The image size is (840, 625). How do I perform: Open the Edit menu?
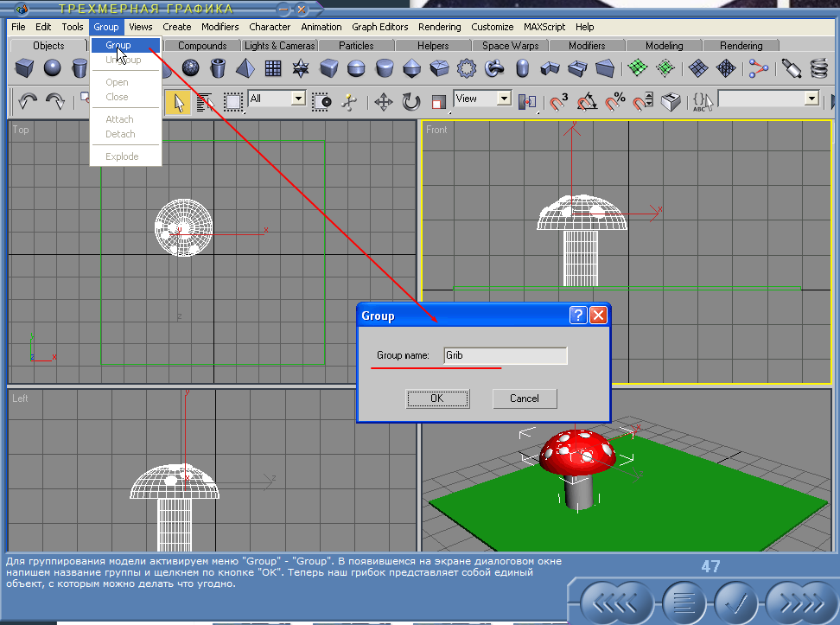point(43,27)
